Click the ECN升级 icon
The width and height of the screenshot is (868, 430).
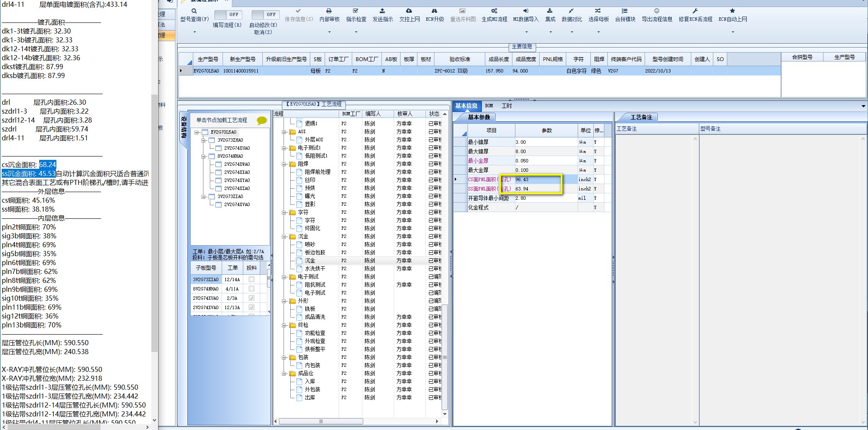(434, 11)
